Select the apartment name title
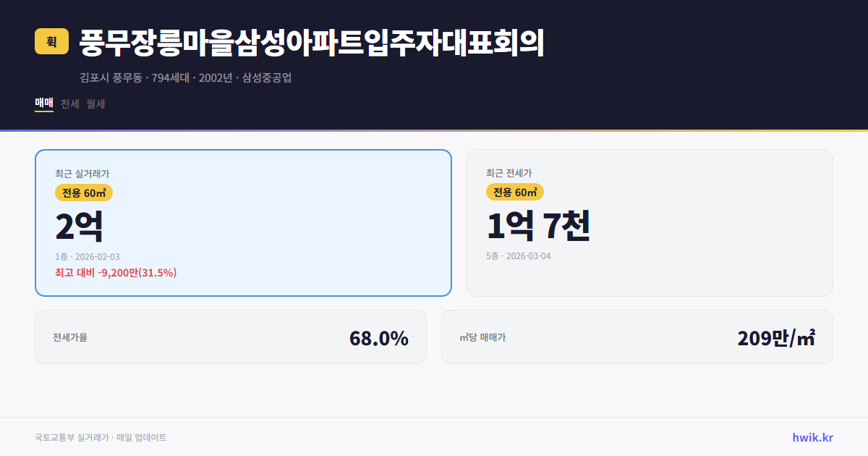This screenshot has width=868, height=456. pyautogui.click(x=312, y=42)
